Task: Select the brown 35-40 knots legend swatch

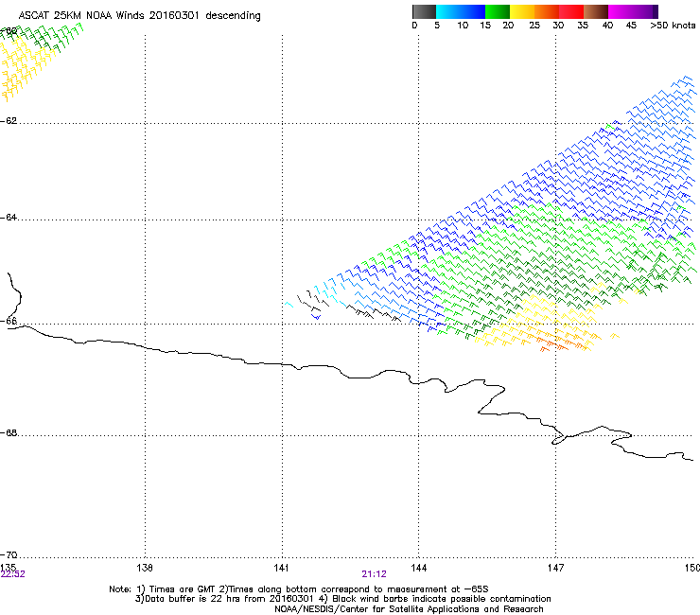Action: coord(596,11)
